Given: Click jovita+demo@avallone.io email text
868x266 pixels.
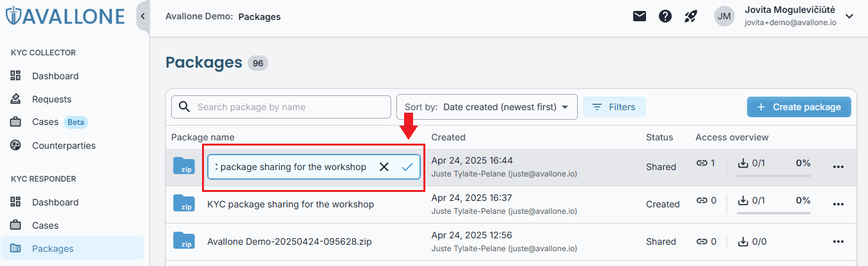Looking at the screenshot, I should pyautogui.click(x=790, y=22).
